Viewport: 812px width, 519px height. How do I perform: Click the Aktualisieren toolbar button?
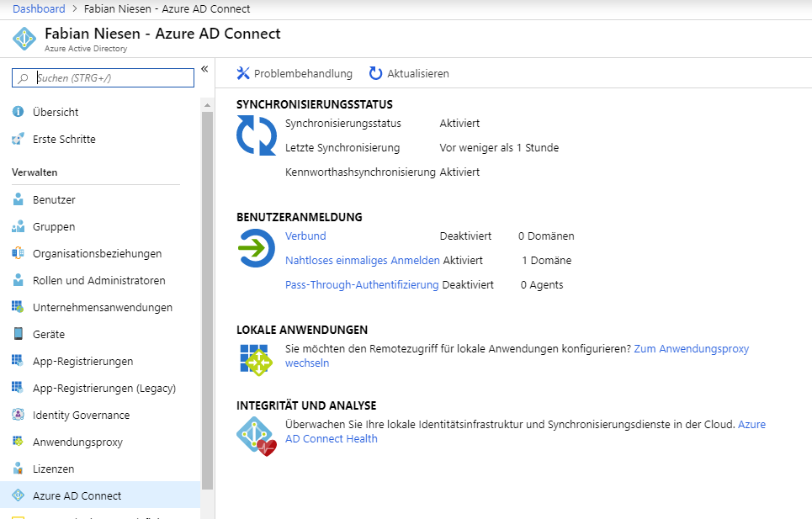(x=409, y=73)
